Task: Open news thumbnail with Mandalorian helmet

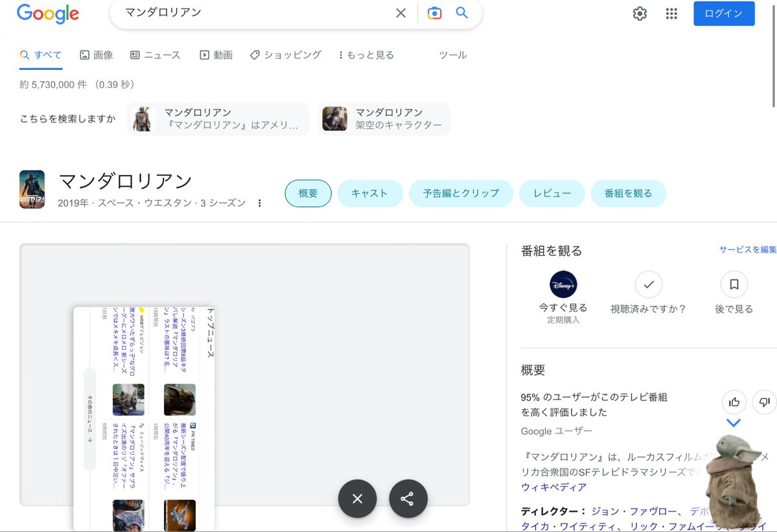Action: (x=180, y=400)
